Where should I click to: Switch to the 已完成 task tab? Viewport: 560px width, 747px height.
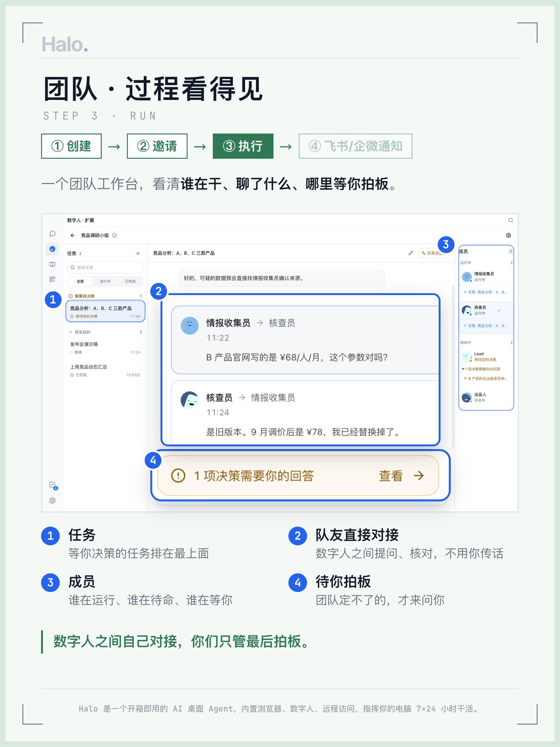click(x=130, y=282)
